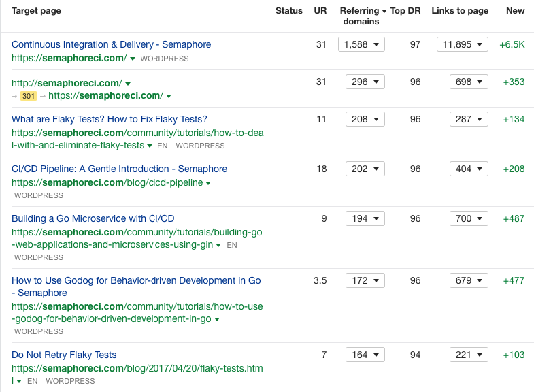Click the caret next to blog/cicd-pipeline URL

pyautogui.click(x=208, y=184)
